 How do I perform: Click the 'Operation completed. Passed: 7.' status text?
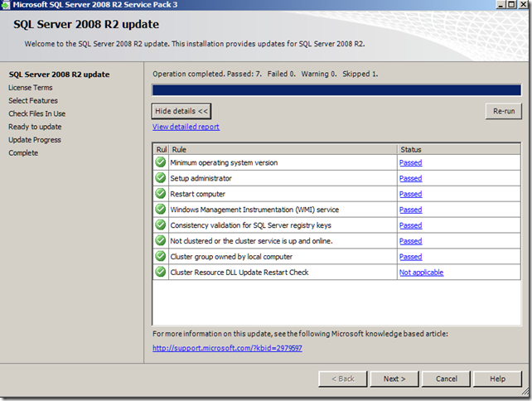tap(207, 74)
